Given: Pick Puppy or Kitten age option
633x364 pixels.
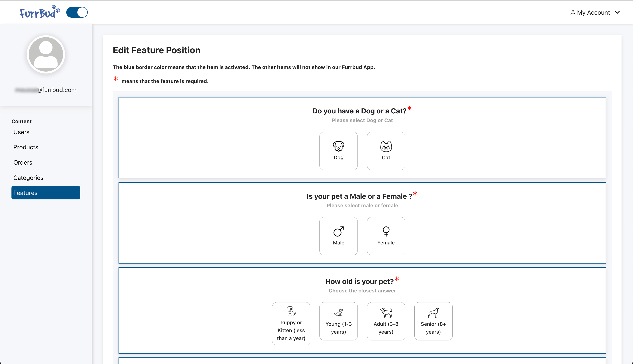Looking at the screenshot, I should 291,323.
